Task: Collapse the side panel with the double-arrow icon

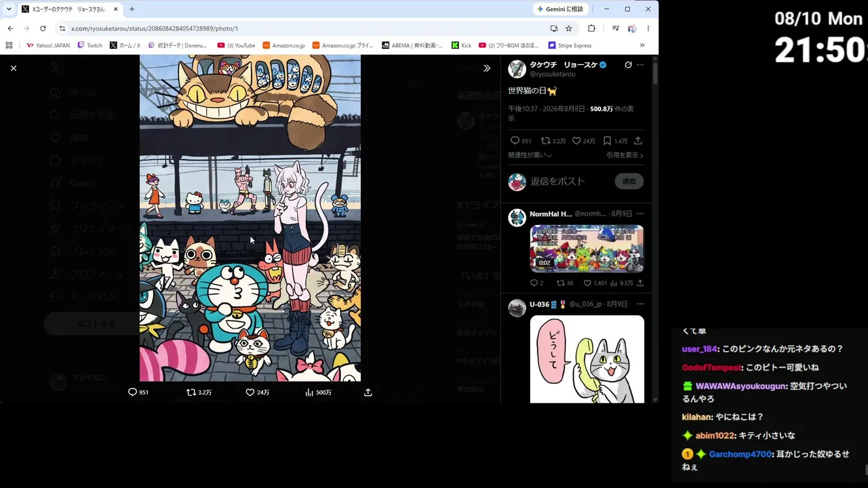Action: coord(486,68)
